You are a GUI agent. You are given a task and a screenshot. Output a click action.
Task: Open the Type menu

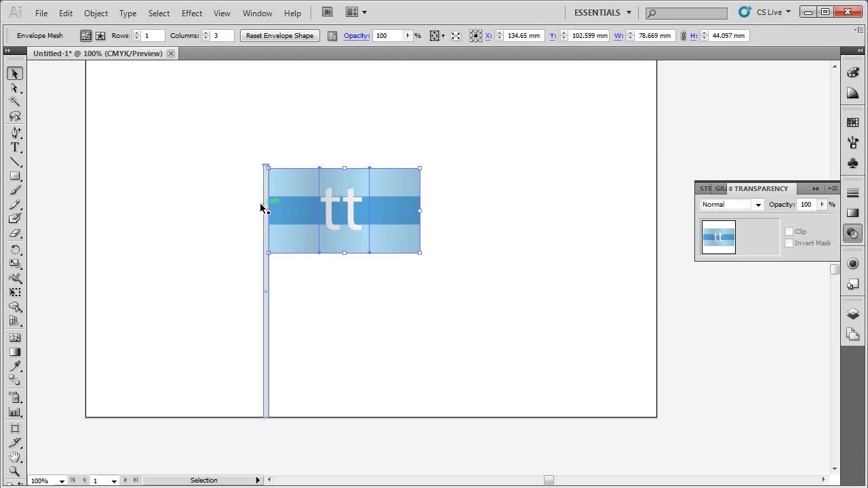click(x=127, y=13)
